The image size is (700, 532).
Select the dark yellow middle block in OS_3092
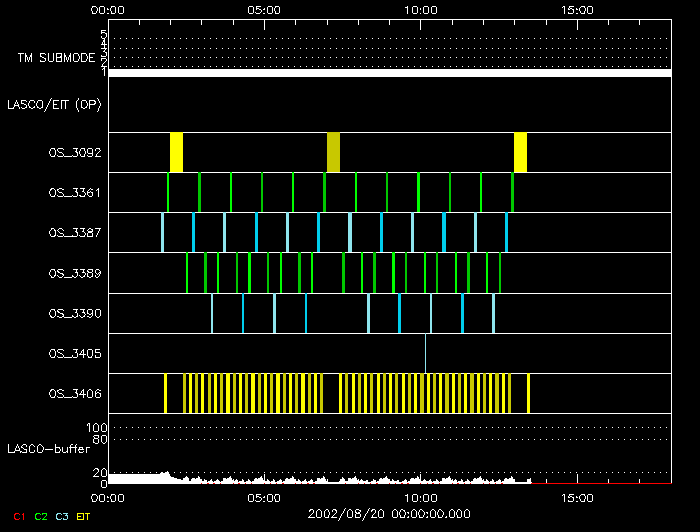[333, 152]
